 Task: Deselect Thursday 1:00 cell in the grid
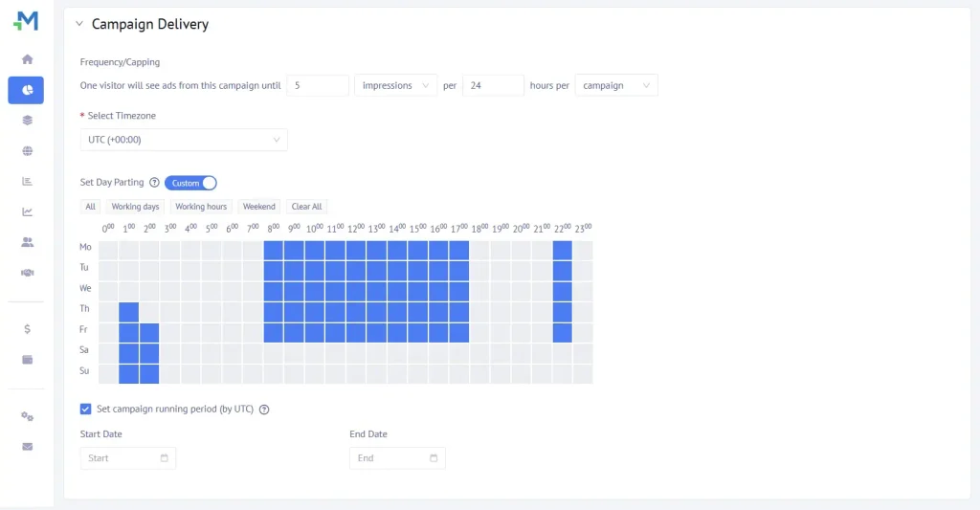[129, 312]
